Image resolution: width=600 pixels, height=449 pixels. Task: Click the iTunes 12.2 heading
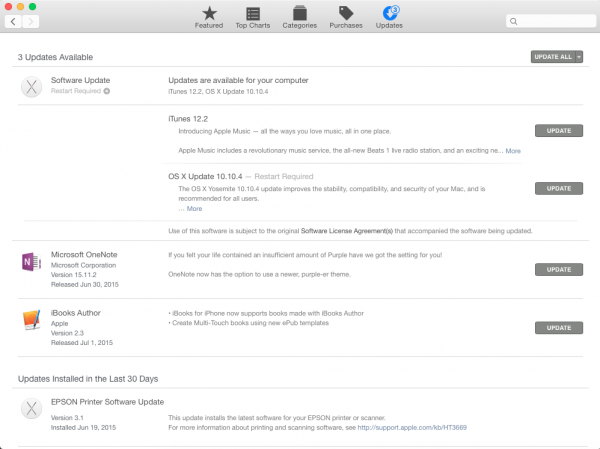tap(188, 119)
